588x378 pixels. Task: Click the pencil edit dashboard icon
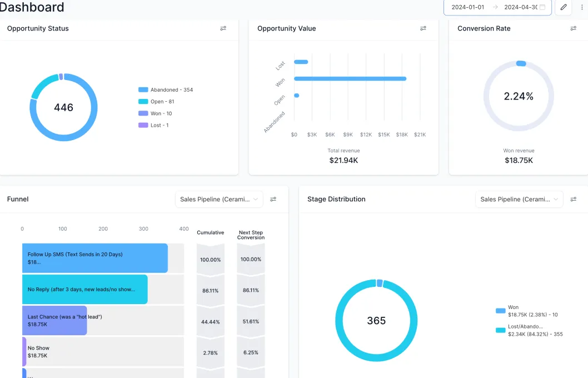coord(563,7)
